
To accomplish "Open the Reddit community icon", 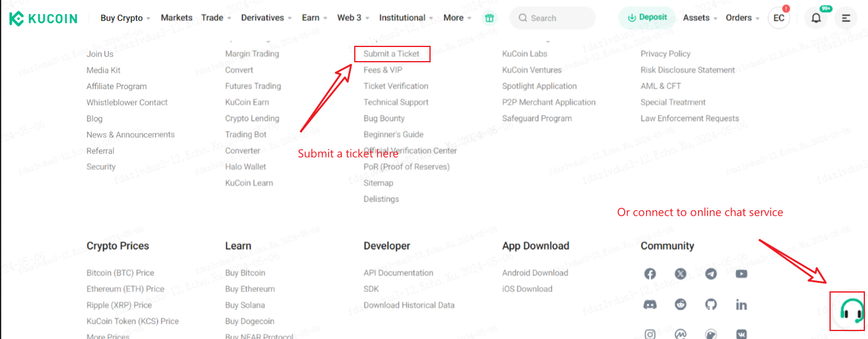I will point(681,304).
